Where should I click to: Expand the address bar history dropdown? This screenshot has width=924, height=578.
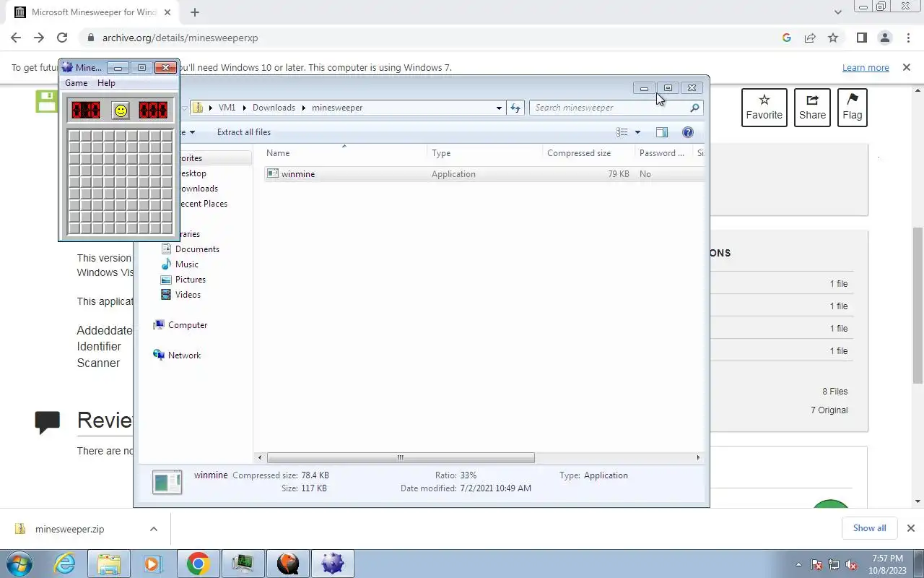point(499,108)
